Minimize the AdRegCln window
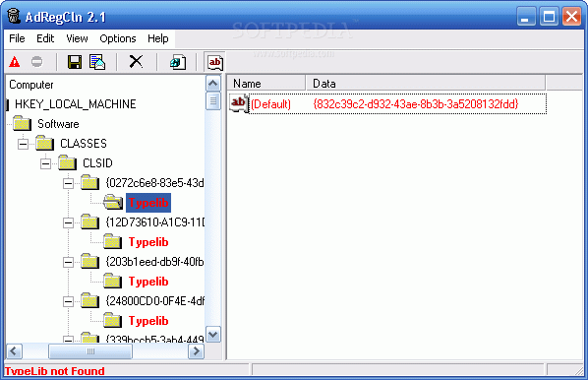588x380 pixels. click(x=526, y=16)
